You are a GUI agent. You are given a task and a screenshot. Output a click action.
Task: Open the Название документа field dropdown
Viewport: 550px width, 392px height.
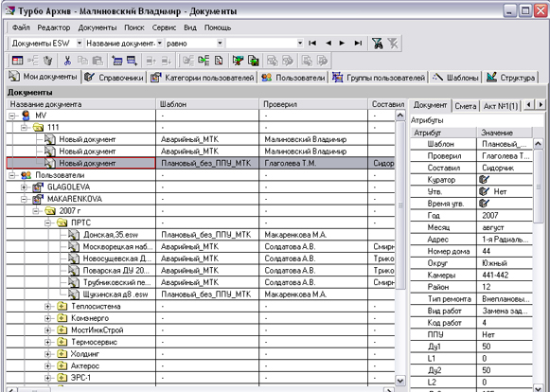pyautogui.click(x=160, y=44)
